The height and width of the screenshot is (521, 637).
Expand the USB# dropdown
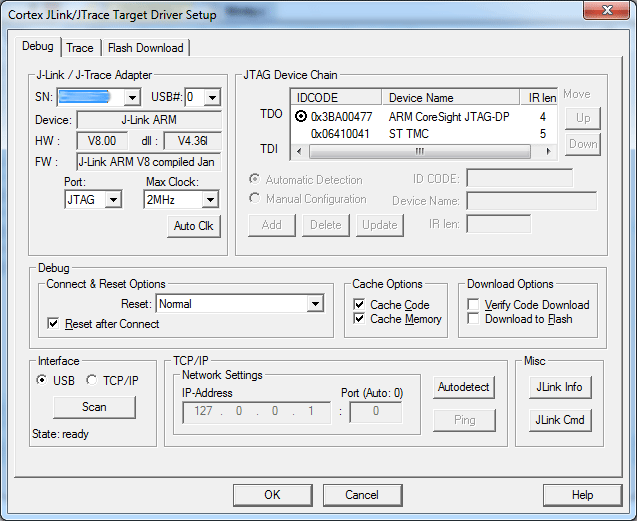point(212,98)
